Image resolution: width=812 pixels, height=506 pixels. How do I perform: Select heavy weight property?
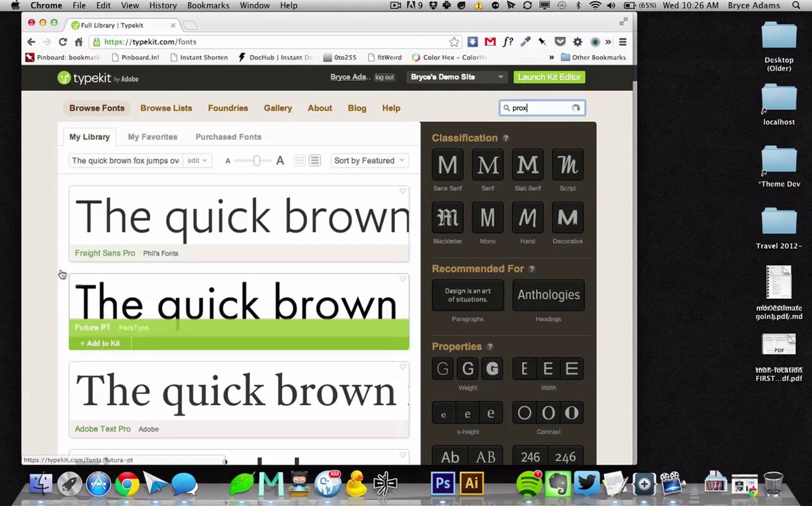[x=492, y=368]
